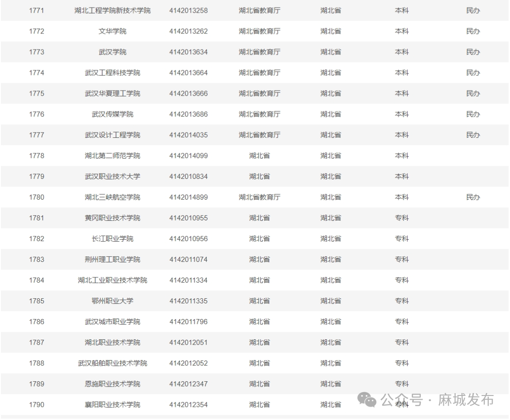
Task: Click code 4142014899
Action: coord(188,197)
